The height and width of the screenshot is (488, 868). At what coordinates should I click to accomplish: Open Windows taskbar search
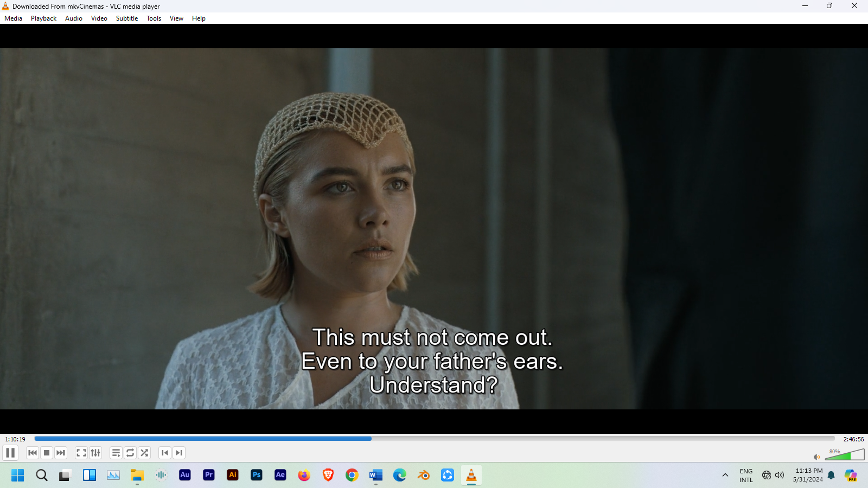point(42,475)
